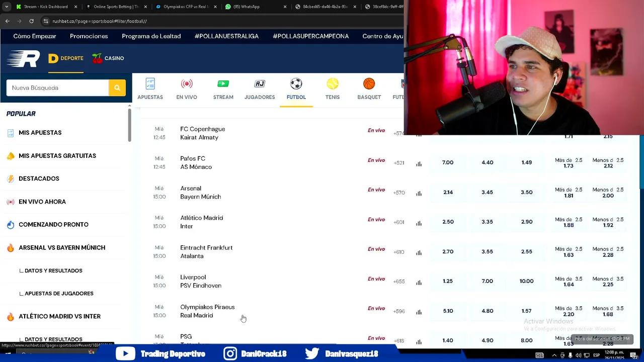Select Más de 2.5 at 1.81 Arsenal
This screenshot has width=644, height=362.
pyautogui.click(x=569, y=193)
